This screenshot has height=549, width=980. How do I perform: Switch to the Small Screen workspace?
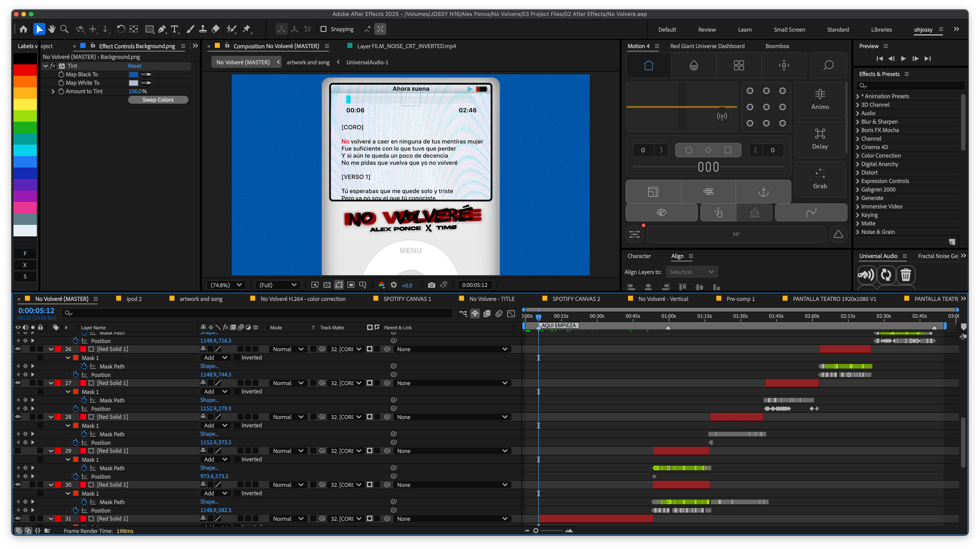789,30
